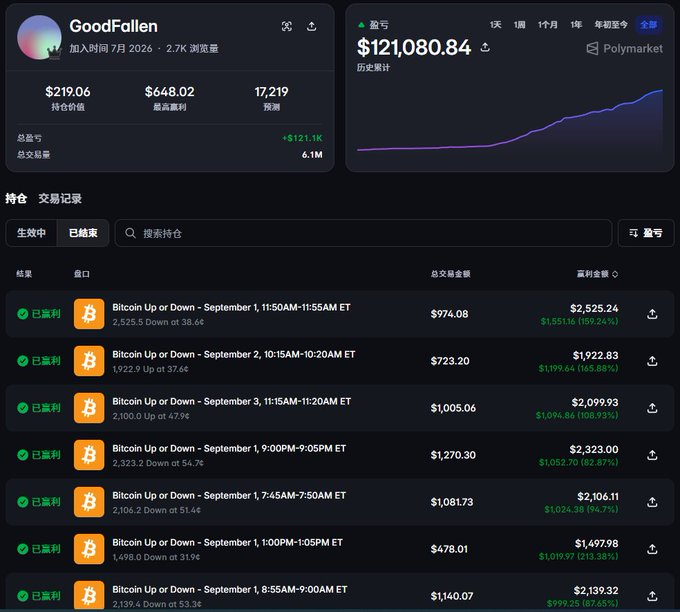Open the GoodFallen profile avatar
Screen dimensions: 680x612
coord(39,37)
